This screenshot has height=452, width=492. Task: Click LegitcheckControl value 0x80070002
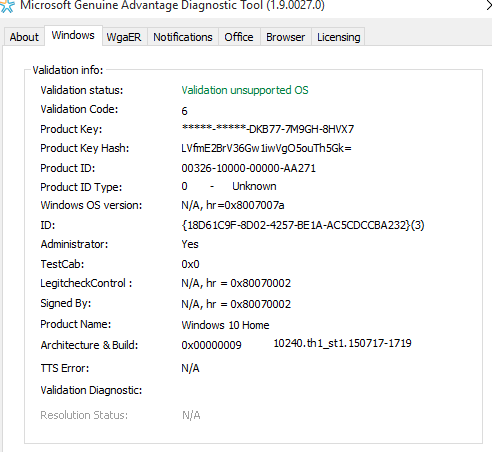(x=236, y=283)
